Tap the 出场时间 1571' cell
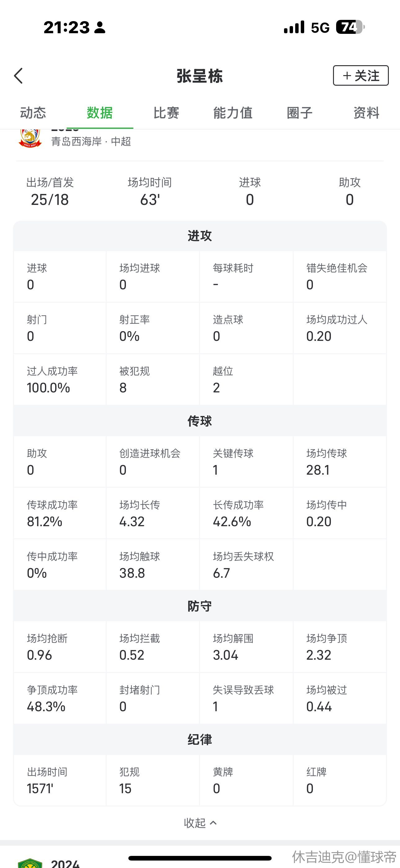400x868 pixels. coord(60,780)
